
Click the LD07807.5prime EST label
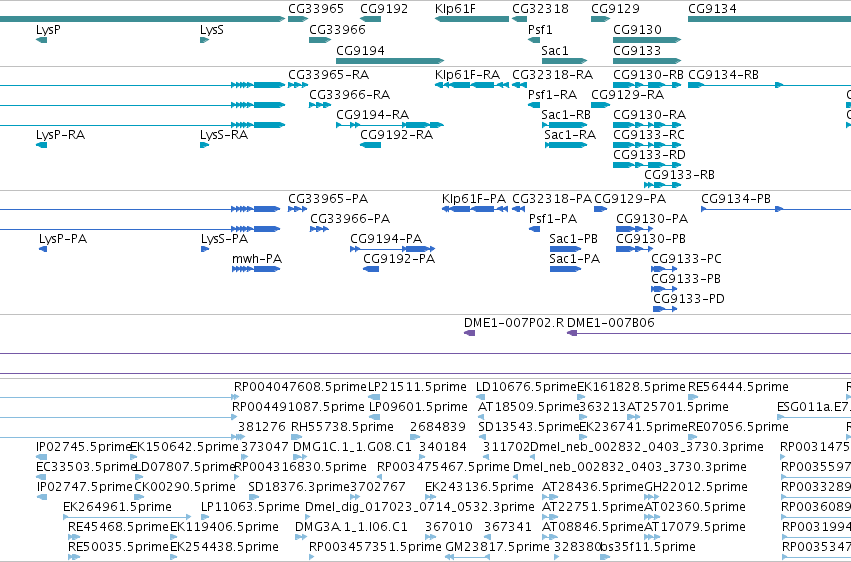185,468
